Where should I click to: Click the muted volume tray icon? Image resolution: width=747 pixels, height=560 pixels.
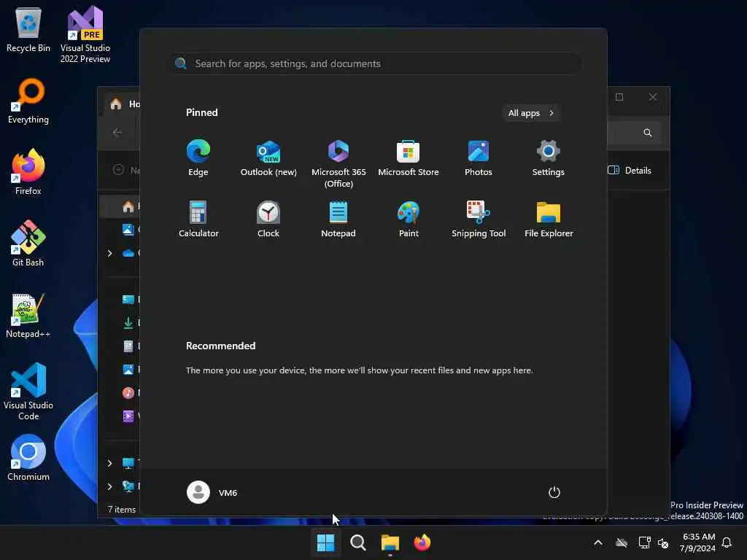pyautogui.click(x=663, y=542)
